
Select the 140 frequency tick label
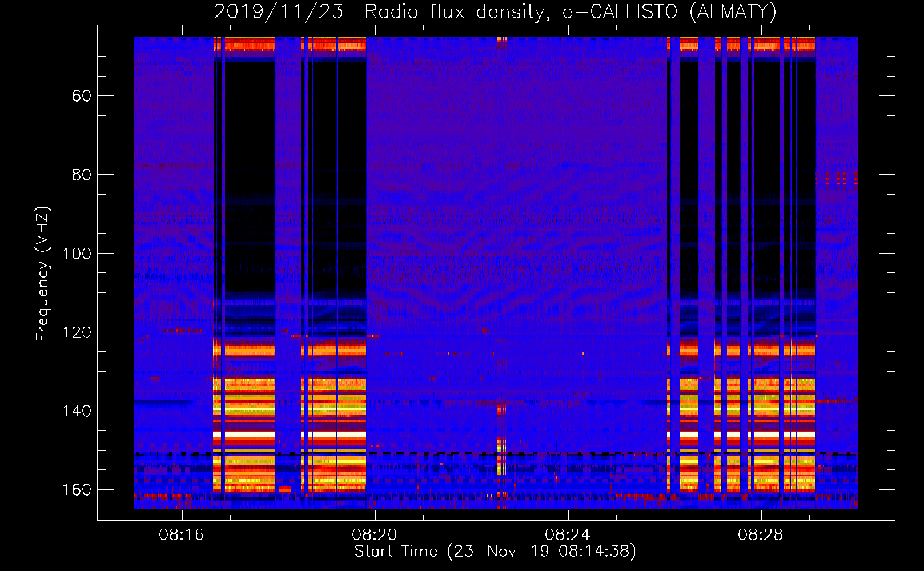(77, 411)
